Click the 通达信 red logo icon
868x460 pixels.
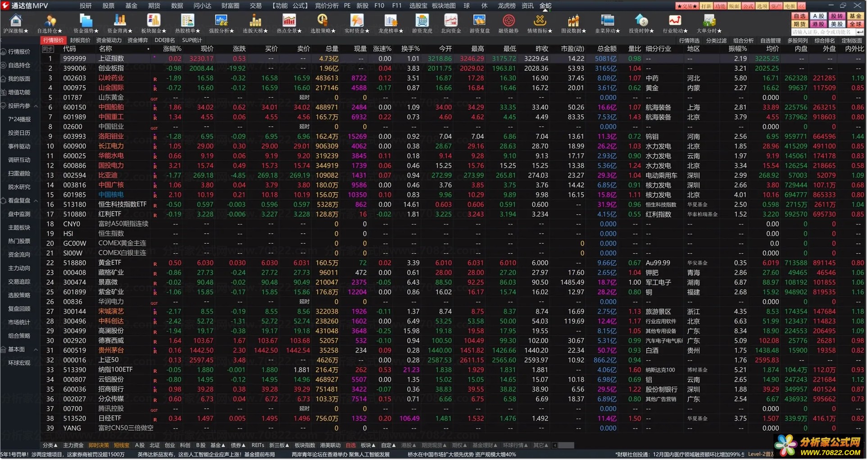(x=5, y=5)
